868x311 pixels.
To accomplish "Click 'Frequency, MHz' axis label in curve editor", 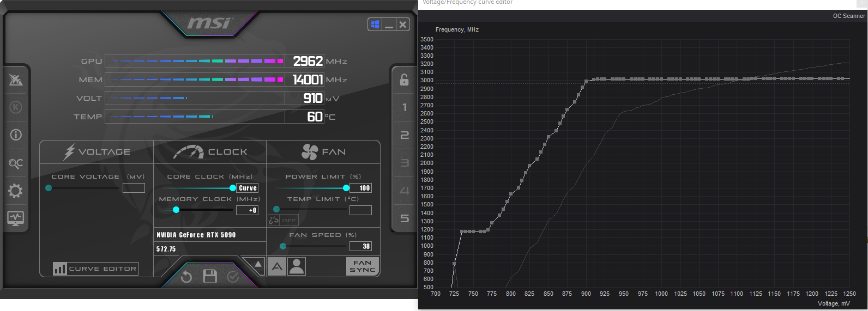I will pyautogui.click(x=457, y=29).
